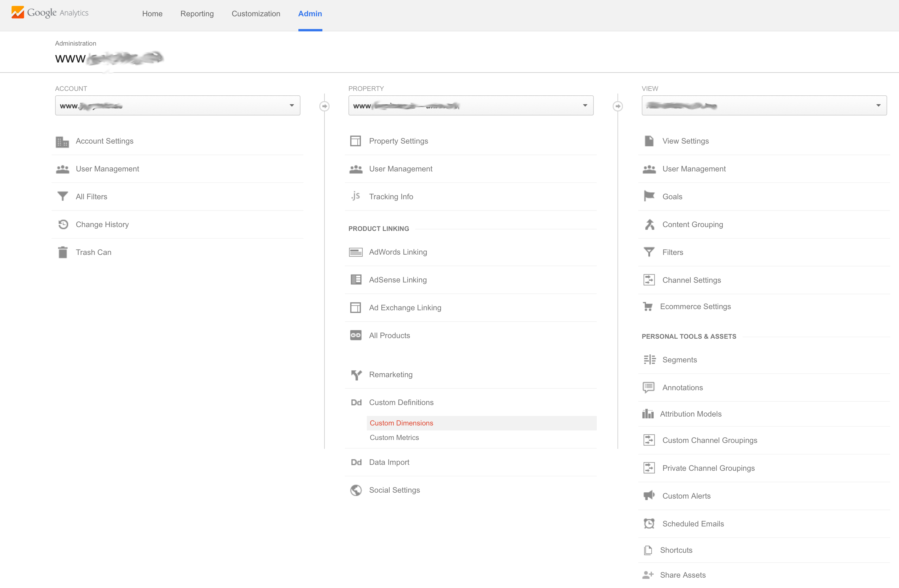Open property User Management link
899x588 pixels.
click(401, 169)
